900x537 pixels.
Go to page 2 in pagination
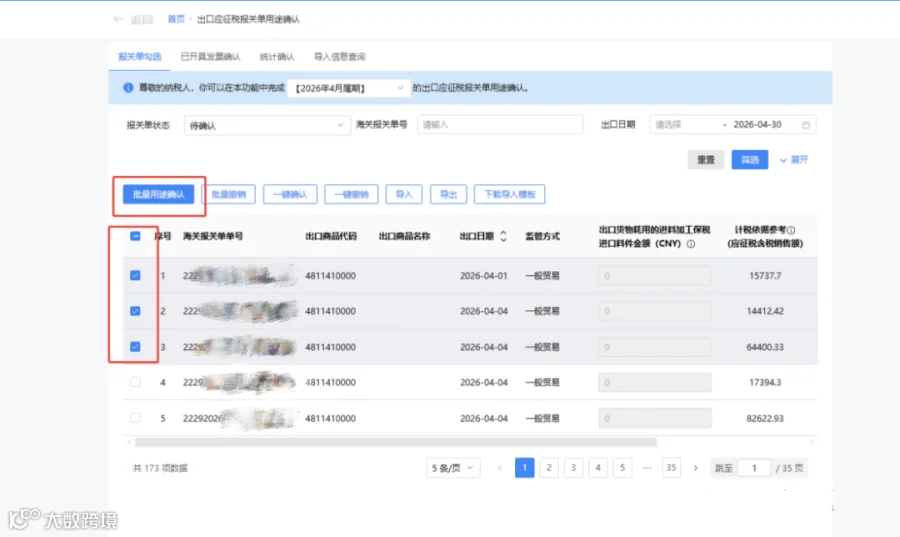549,468
